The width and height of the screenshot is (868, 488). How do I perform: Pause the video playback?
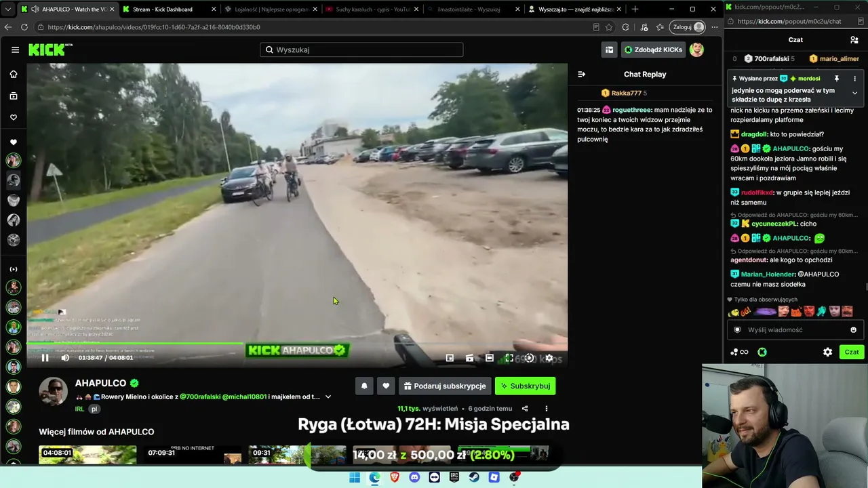click(45, 358)
